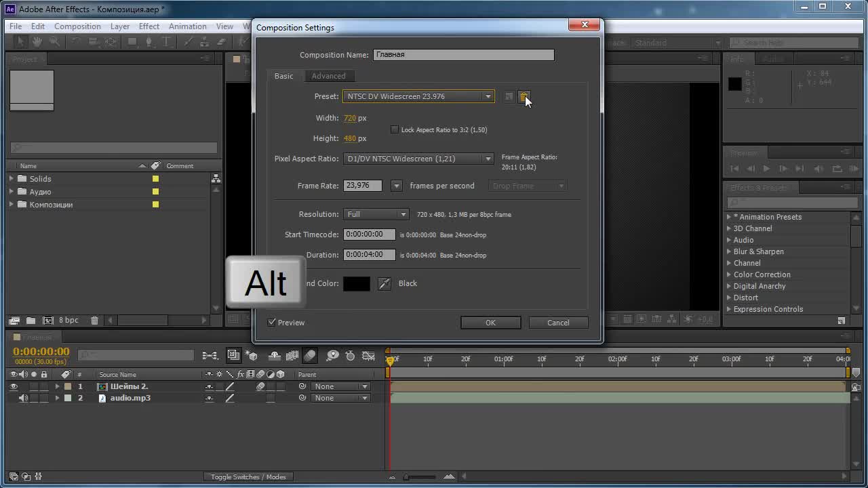Select the Hand tool

(37, 42)
